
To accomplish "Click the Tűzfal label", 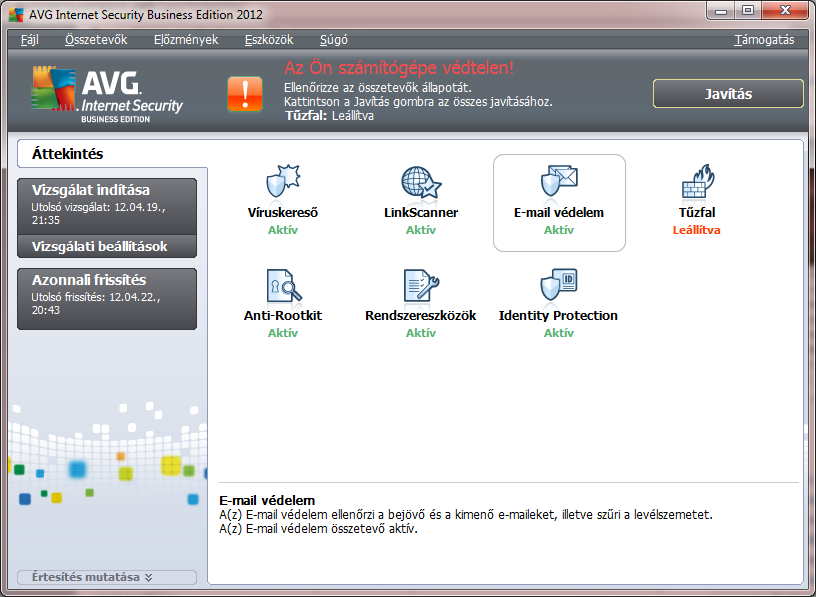I will [x=697, y=212].
